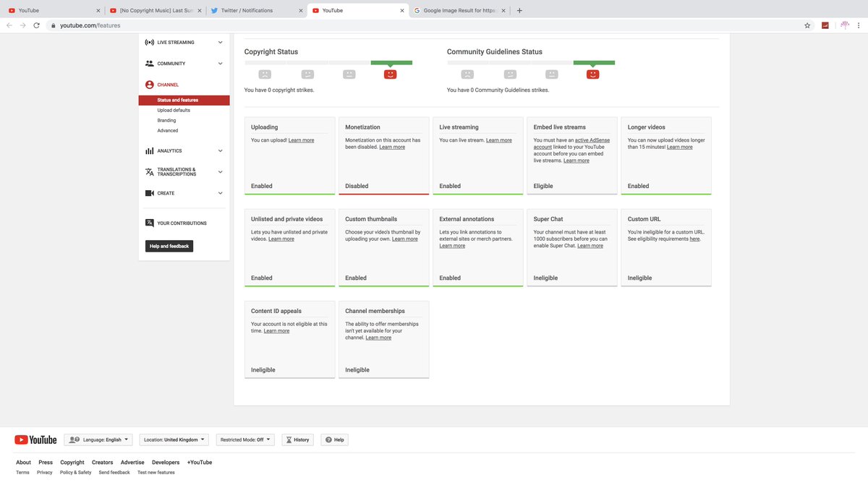Expand the Translations & Transcriptions chevron

click(221, 172)
